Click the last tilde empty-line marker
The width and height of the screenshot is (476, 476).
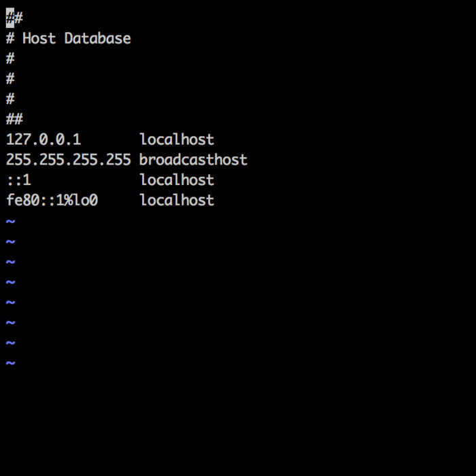10,363
